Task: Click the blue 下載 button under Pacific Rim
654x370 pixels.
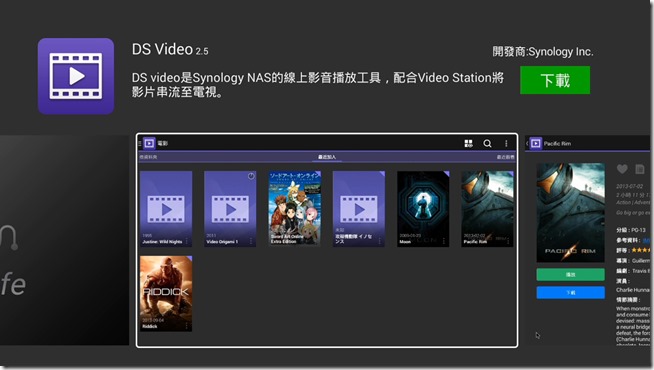Action: 570,292
